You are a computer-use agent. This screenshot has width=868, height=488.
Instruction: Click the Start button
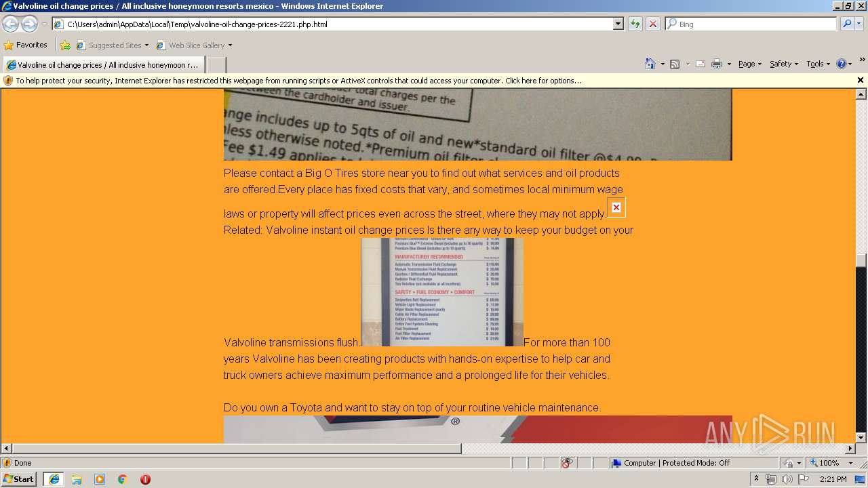[x=19, y=479]
